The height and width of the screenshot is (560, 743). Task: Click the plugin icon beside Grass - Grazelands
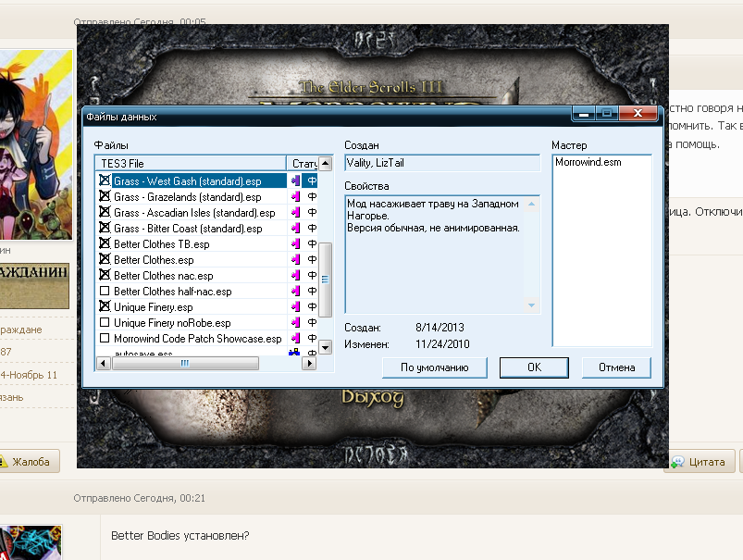click(x=297, y=197)
